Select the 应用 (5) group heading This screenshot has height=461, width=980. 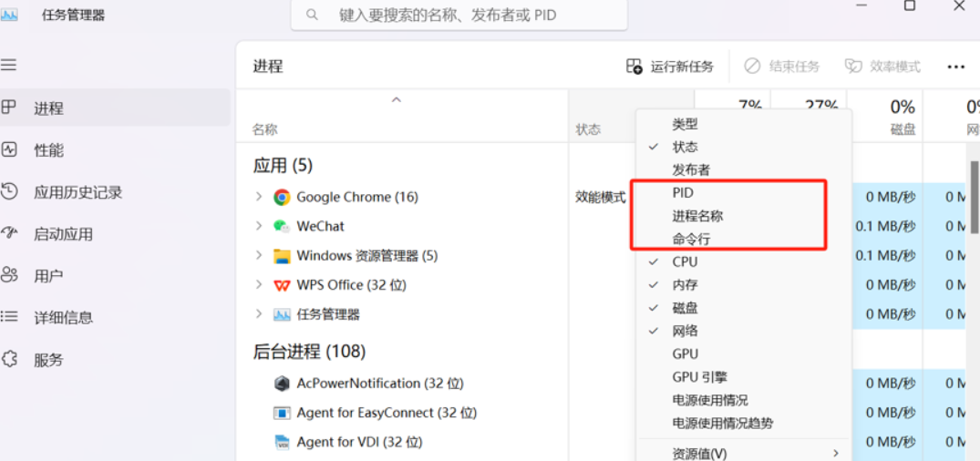(283, 166)
